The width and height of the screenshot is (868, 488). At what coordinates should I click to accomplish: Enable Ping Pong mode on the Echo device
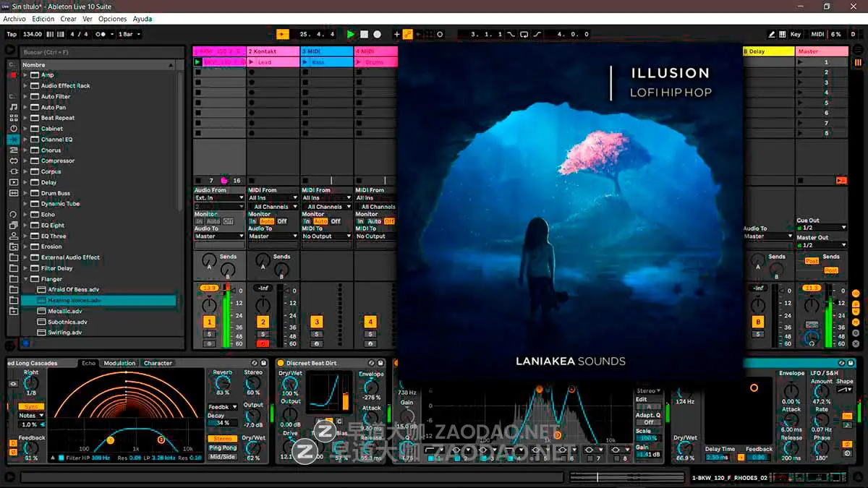click(x=222, y=448)
